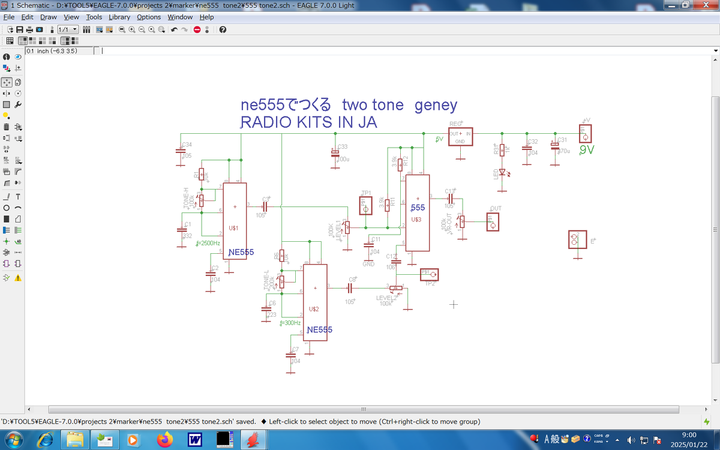Click the command line input field
This screenshot has width=720, height=450.
click(x=400, y=51)
